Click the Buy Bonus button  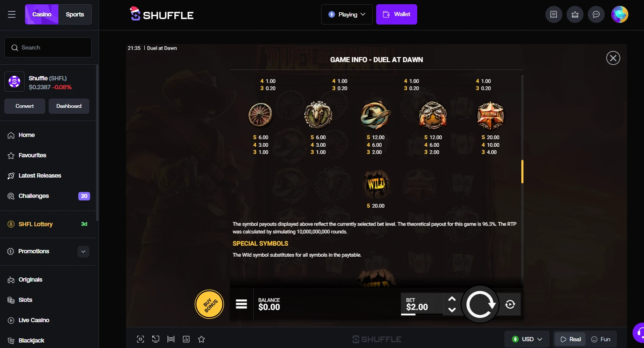pyautogui.click(x=209, y=304)
